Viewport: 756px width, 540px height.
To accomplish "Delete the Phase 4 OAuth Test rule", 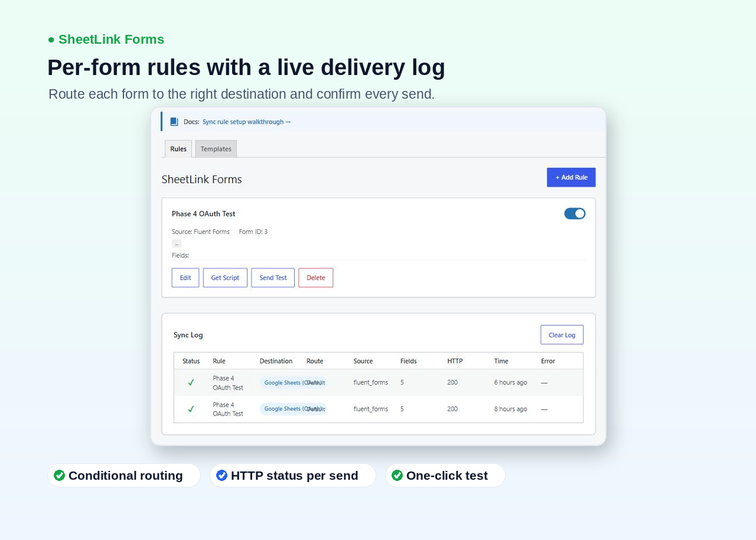I will (x=316, y=278).
